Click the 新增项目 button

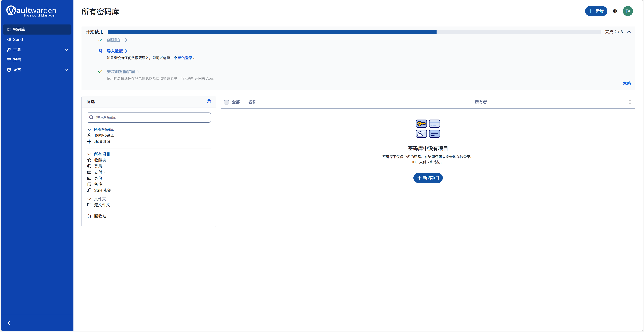[428, 178]
